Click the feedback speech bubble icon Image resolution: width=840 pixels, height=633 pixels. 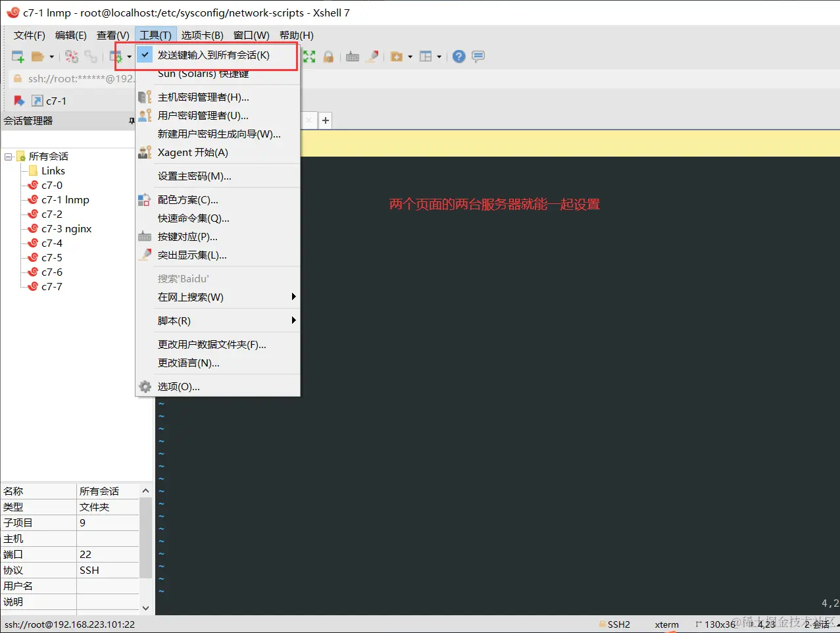(478, 57)
